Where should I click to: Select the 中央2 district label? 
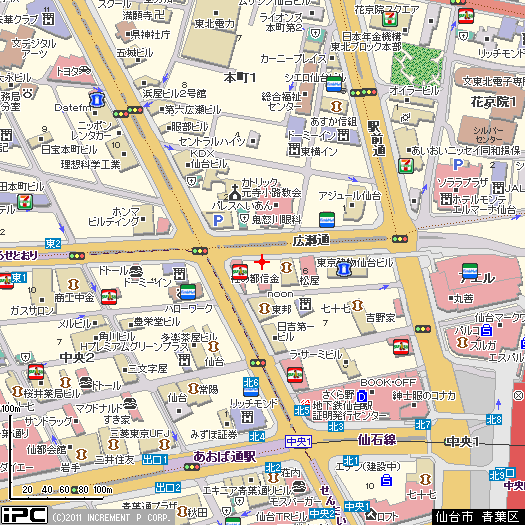point(77,358)
